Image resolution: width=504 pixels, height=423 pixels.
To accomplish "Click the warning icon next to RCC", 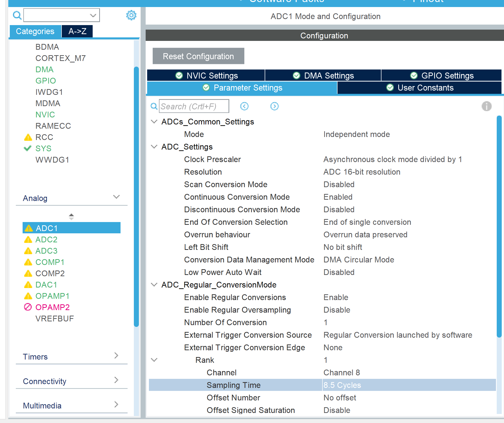I will pyautogui.click(x=28, y=137).
